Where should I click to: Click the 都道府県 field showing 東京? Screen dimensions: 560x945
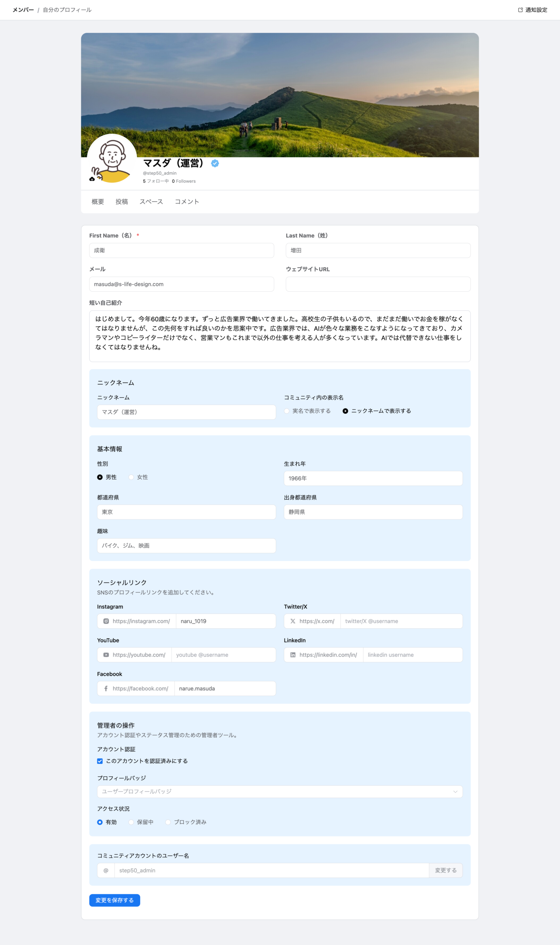[186, 512]
